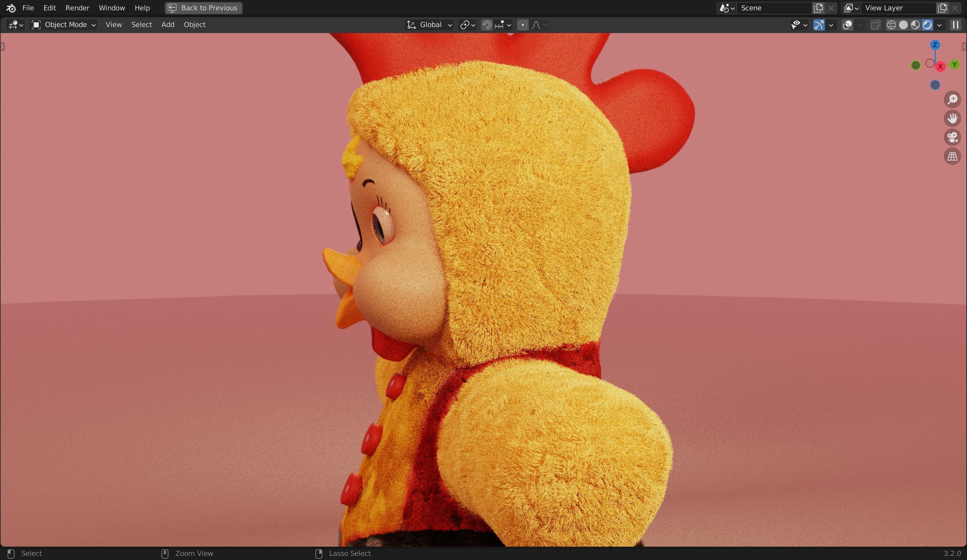Open the proportional editing falloff dropdown
This screenshot has height=560, width=967.
tap(539, 25)
